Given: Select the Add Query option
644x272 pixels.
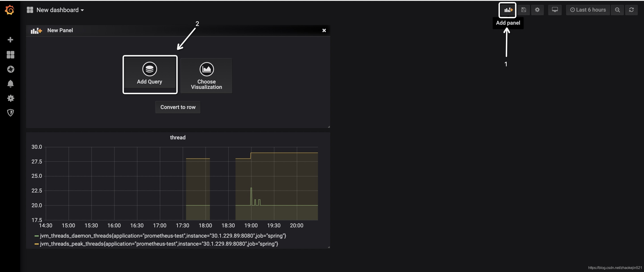Looking at the screenshot, I should [x=149, y=74].
